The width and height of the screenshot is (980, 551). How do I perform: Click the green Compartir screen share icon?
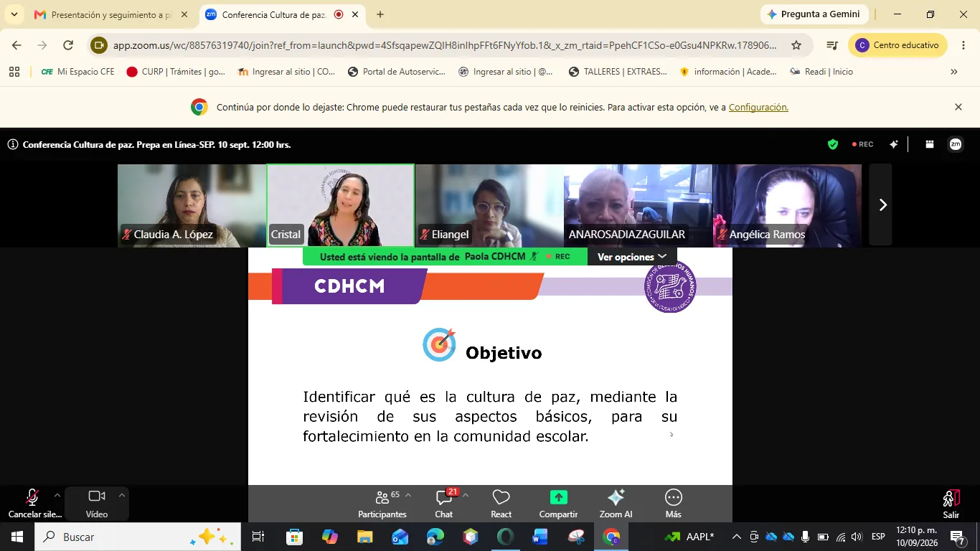click(558, 497)
